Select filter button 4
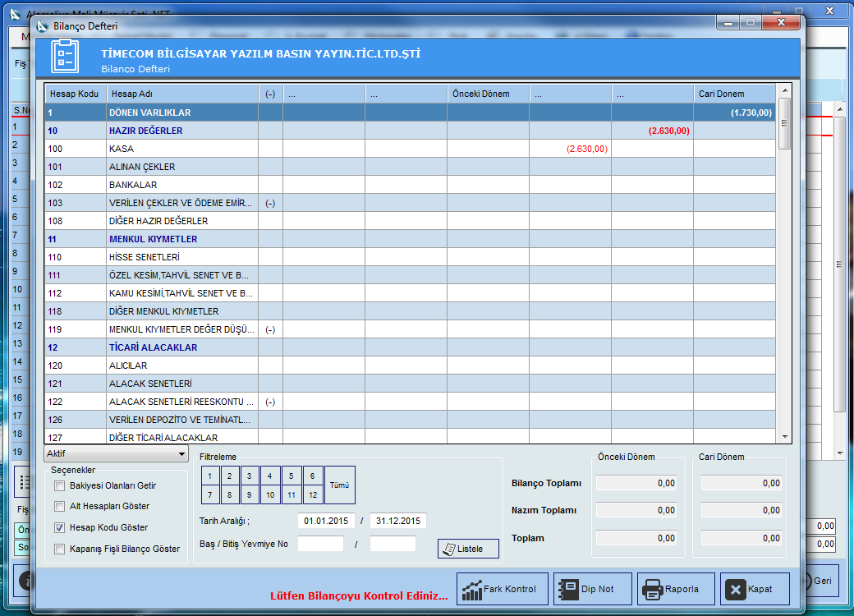Viewport: 854px width, 616px height. coord(270,476)
